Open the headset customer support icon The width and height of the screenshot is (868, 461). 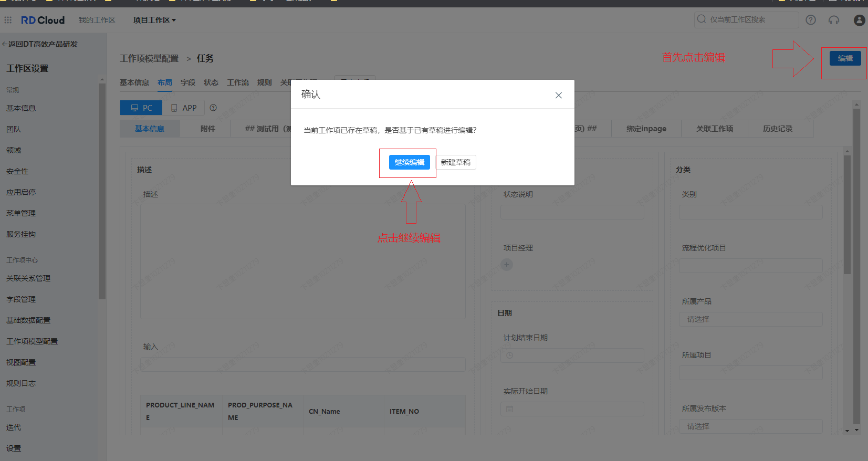click(x=834, y=20)
